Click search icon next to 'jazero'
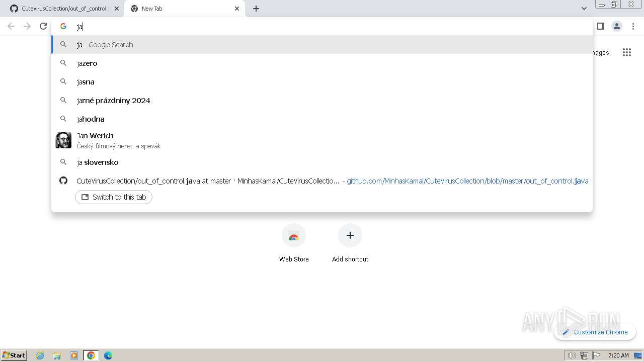 pos(63,63)
